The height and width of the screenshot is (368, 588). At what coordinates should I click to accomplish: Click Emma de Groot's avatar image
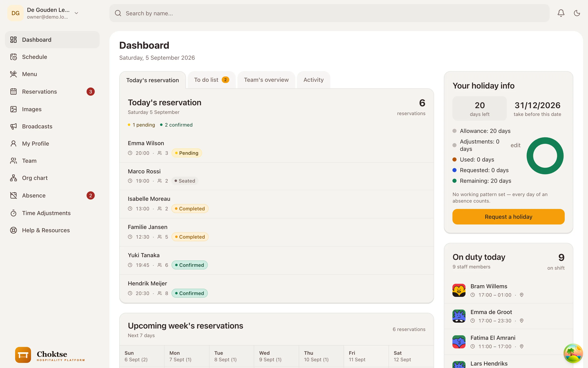click(x=459, y=316)
